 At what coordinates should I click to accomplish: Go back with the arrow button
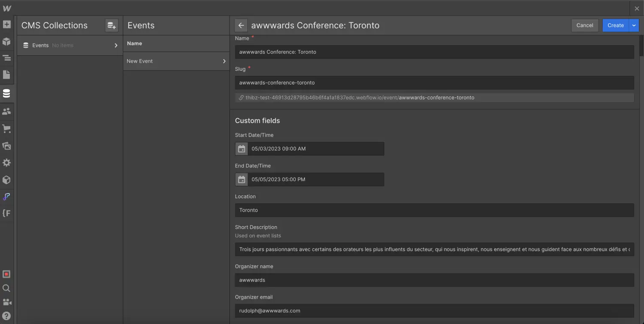241,25
